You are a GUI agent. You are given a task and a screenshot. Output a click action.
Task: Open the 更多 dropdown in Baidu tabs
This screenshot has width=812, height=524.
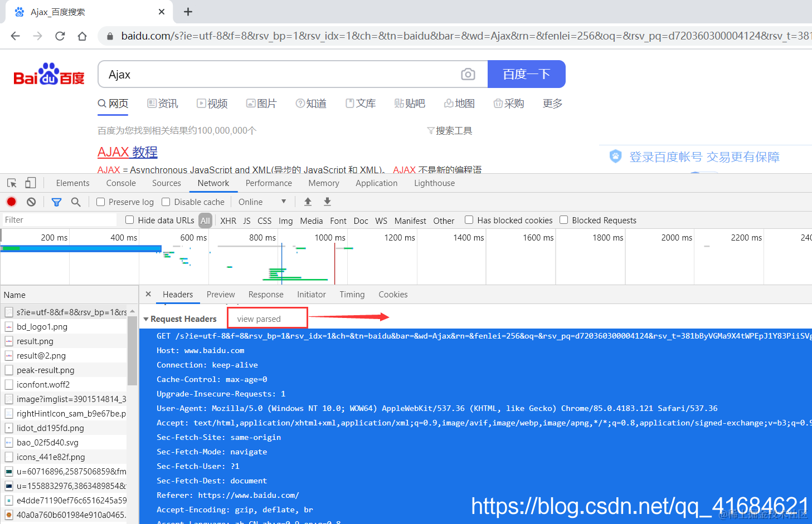pos(551,104)
